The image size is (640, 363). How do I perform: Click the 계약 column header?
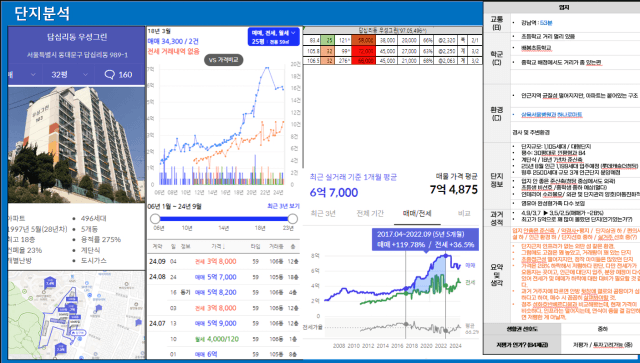[157, 247]
